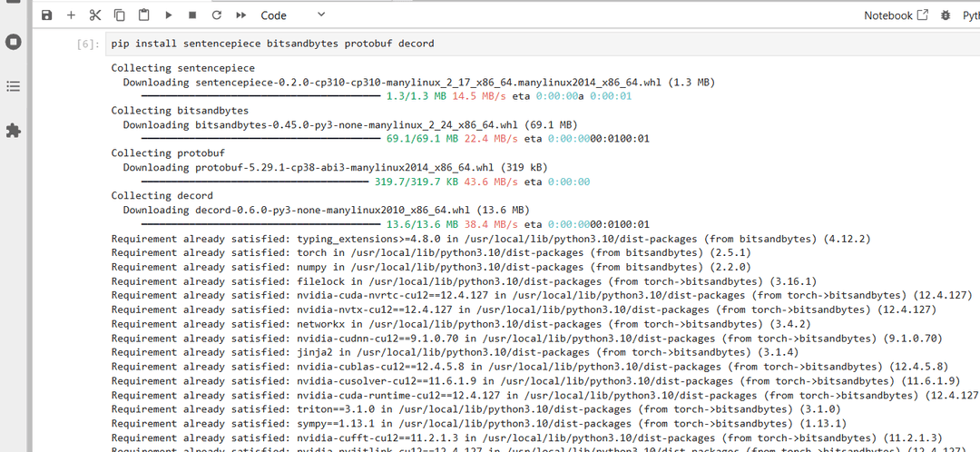The height and width of the screenshot is (452, 980).
Task: Click the 'Collecting decord' output line
Action: [162, 196]
